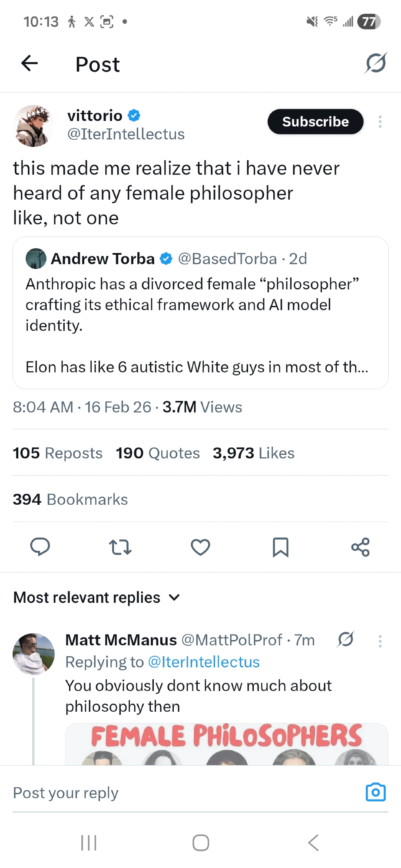Image resolution: width=401 pixels, height=868 pixels.
Task: Open Android recent apps button
Action: click(x=89, y=843)
